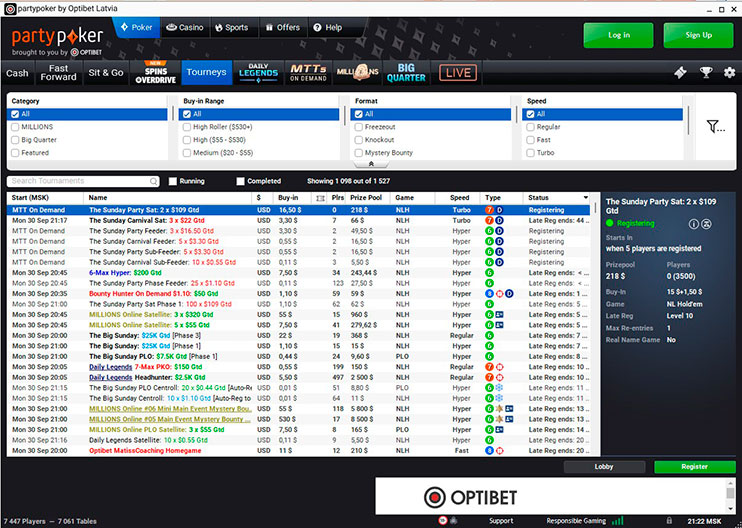The width and height of the screenshot is (742, 528).
Task: Click the table size column header icon
Action: coord(320,198)
